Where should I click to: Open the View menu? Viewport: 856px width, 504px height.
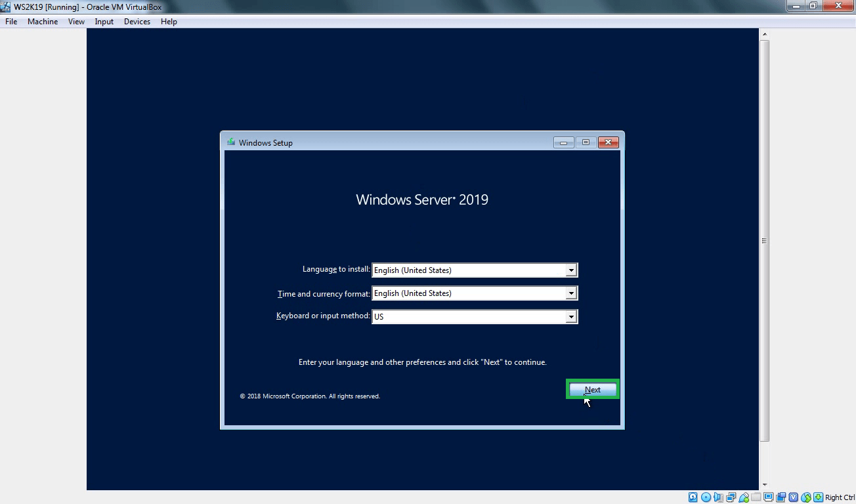click(x=76, y=22)
